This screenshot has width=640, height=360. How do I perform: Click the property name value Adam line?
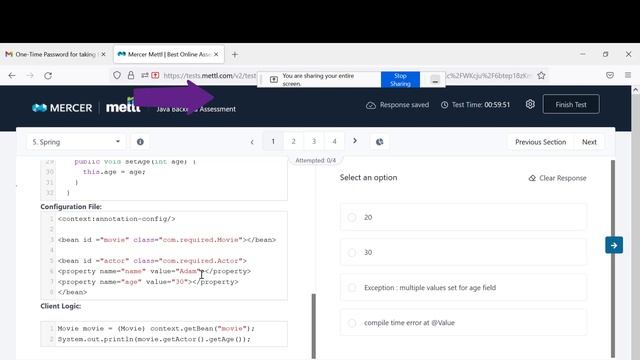coord(154,271)
